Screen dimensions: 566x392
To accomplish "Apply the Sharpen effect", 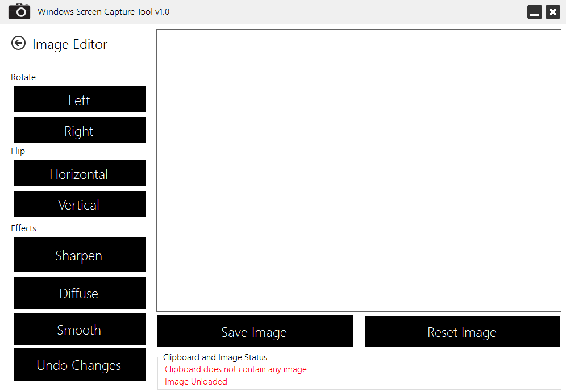I will (x=79, y=255).
